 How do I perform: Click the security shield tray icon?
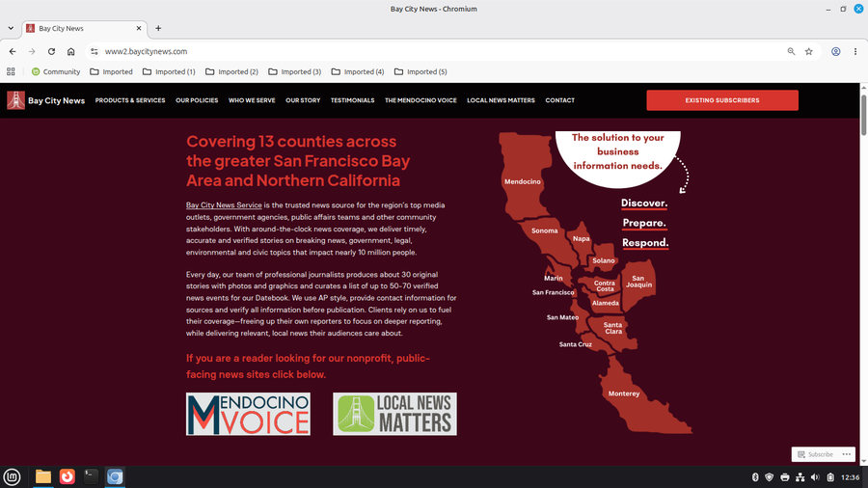pos(770,477)
